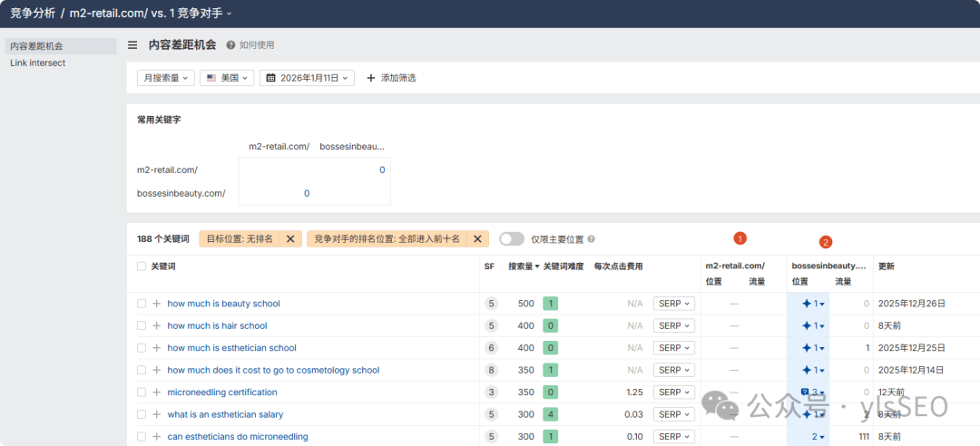Click SF badge 3 for microneedling certification
The width and height of the screenshot is (980, 446).
491,393
